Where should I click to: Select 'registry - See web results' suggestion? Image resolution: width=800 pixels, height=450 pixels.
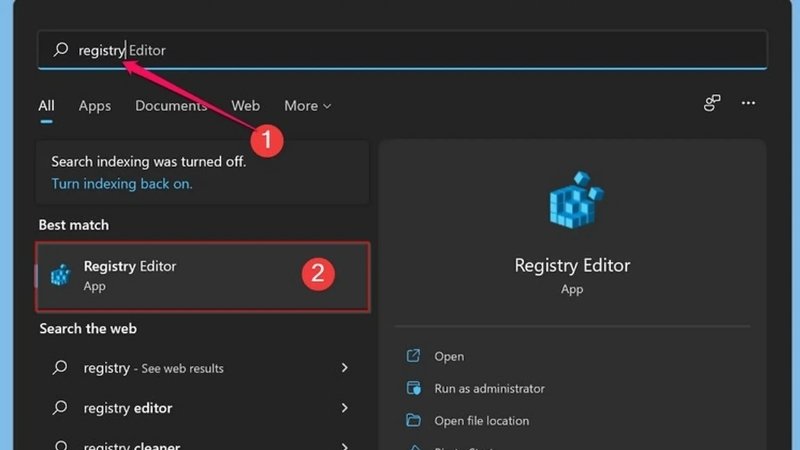(x=203, y=368)
